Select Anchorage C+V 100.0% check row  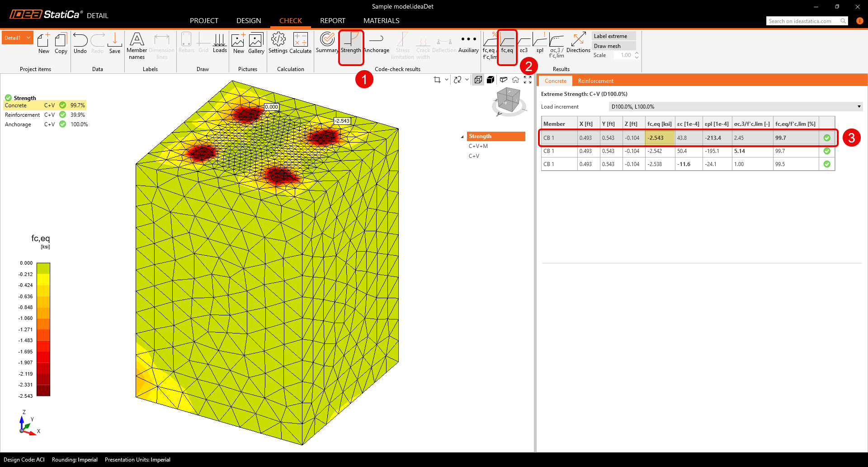pyautogui.click(x=46, y=124)
